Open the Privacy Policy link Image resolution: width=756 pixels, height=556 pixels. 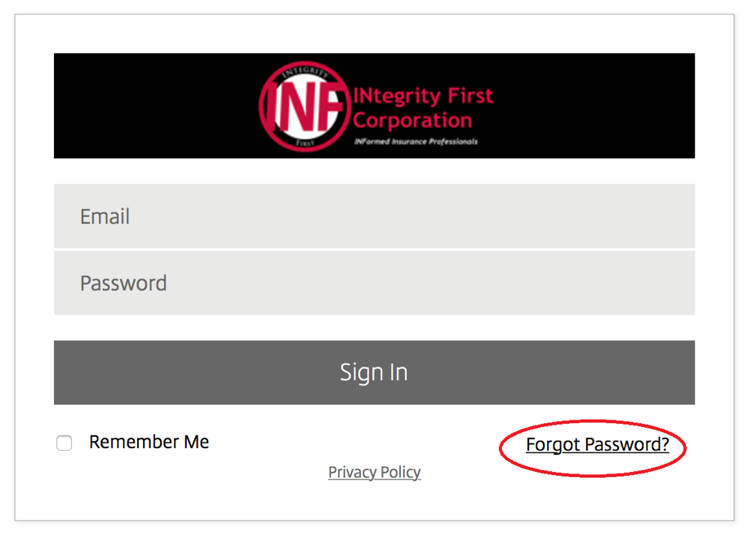click(x=374, y=472)
